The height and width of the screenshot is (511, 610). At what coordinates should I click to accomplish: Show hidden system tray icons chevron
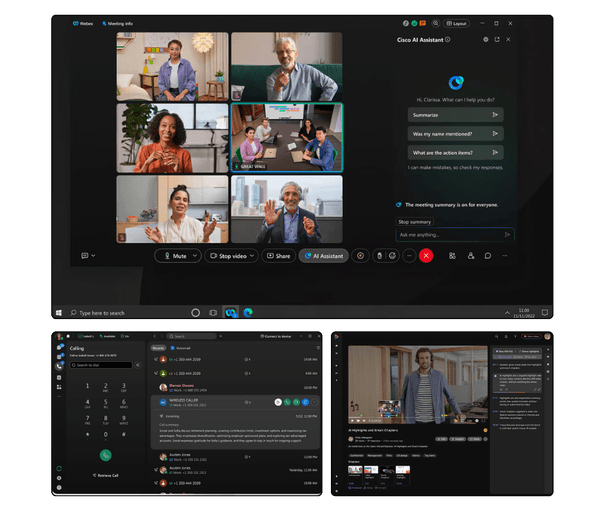click(507, 313)
